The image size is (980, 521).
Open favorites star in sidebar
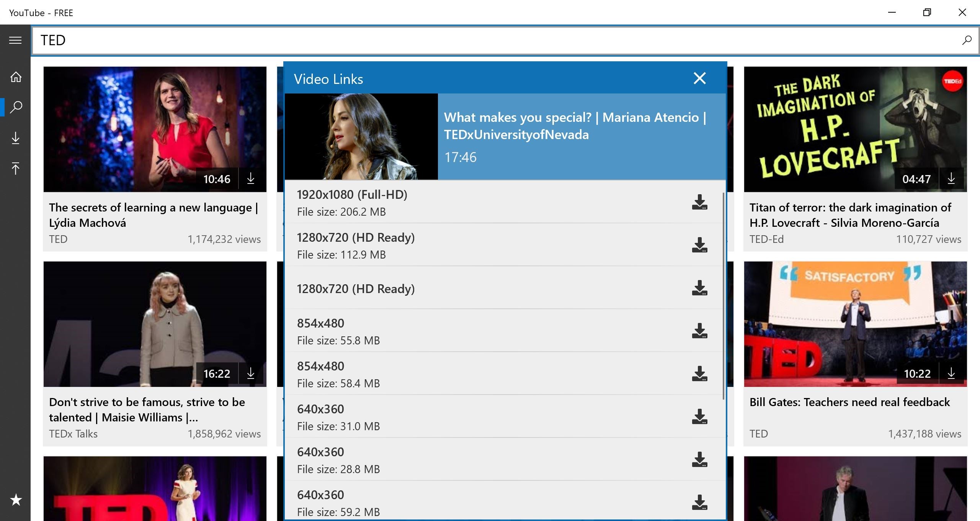[16, 500]
